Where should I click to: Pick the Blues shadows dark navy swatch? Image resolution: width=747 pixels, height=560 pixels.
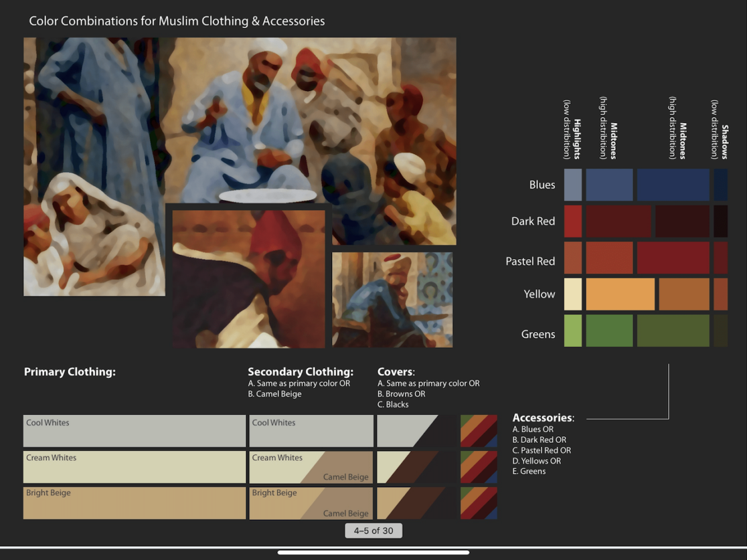tap(720, 185)
